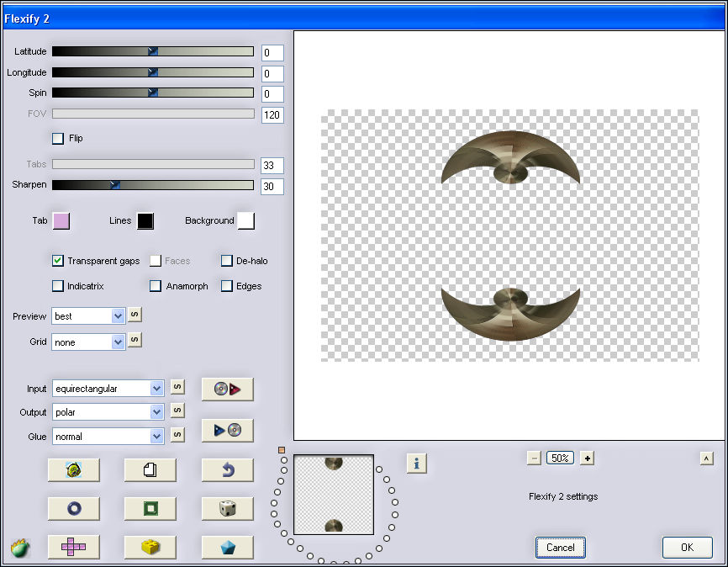
Task: Enable the De-halo checkbox
Action: (x=227, y=261)
